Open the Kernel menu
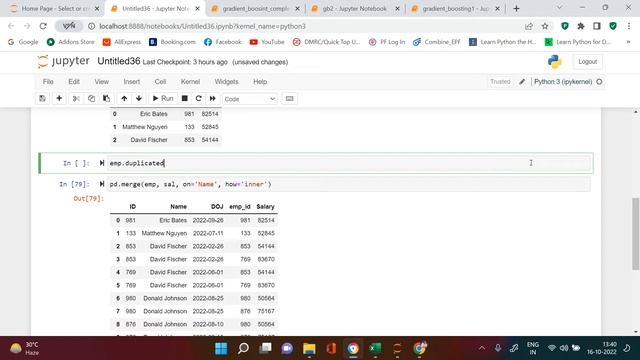This screenshot has width=640, height=360. point(191,82)
